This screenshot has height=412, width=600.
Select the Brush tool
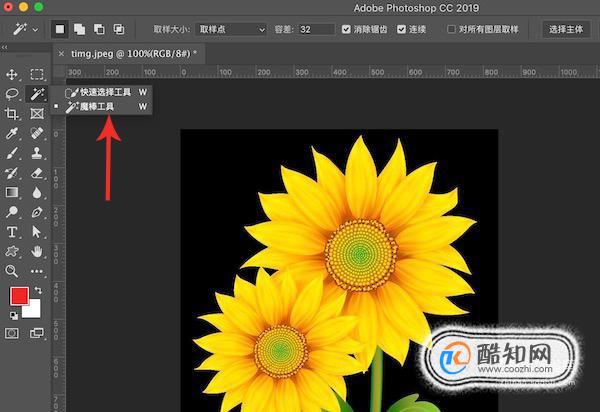pos(12,153)
